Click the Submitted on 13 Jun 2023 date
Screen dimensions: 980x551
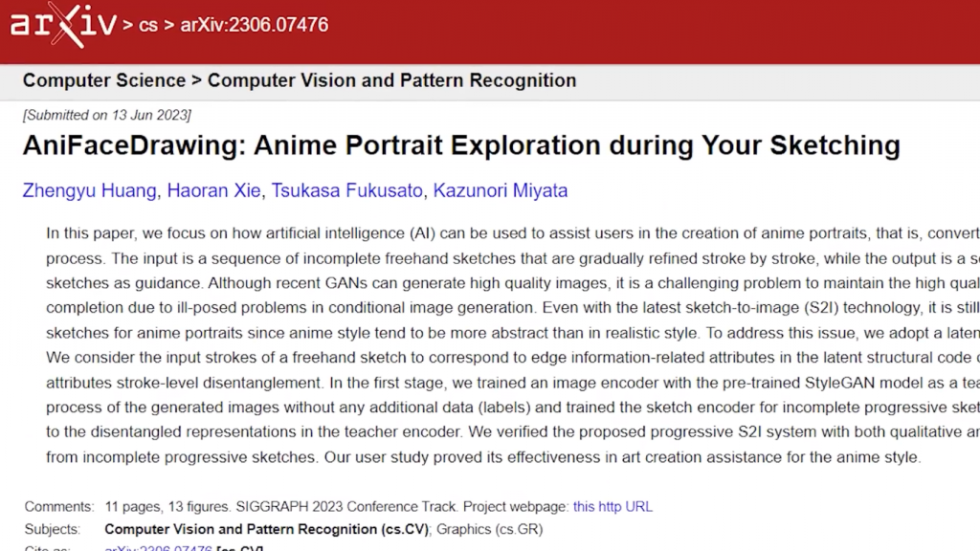(107, 115)
